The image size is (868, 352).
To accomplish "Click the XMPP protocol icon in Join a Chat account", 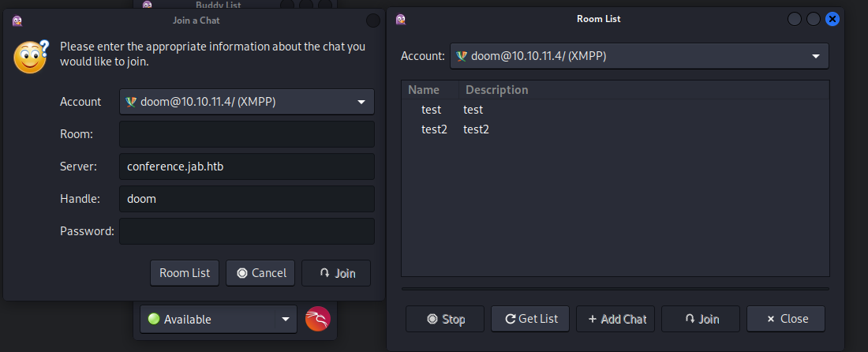I will [131, 102].
